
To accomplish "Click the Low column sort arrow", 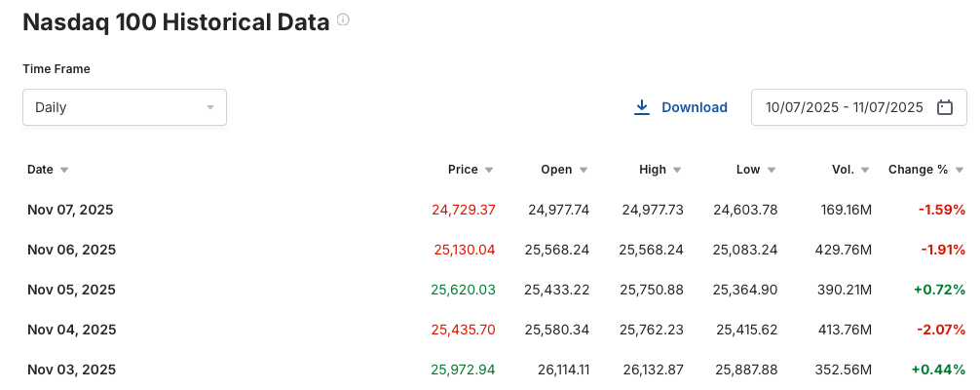I will 772,170.
